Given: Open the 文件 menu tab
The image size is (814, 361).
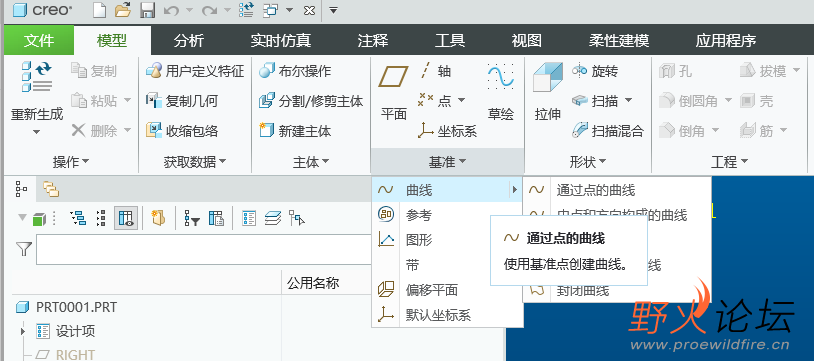Looking at the screenshot, I should tap(39, 41).
